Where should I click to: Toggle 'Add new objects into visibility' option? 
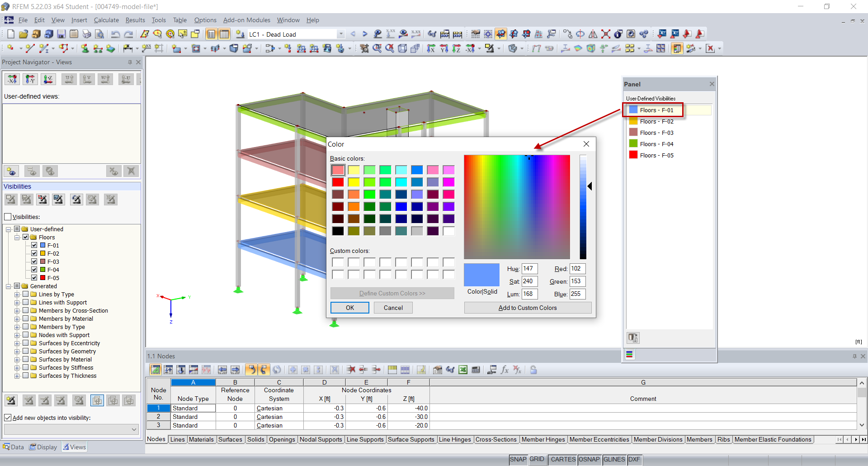point(8,418)
